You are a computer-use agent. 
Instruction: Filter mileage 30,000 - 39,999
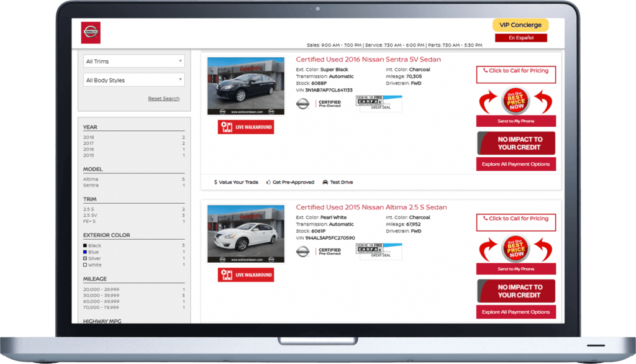[101, 296]
